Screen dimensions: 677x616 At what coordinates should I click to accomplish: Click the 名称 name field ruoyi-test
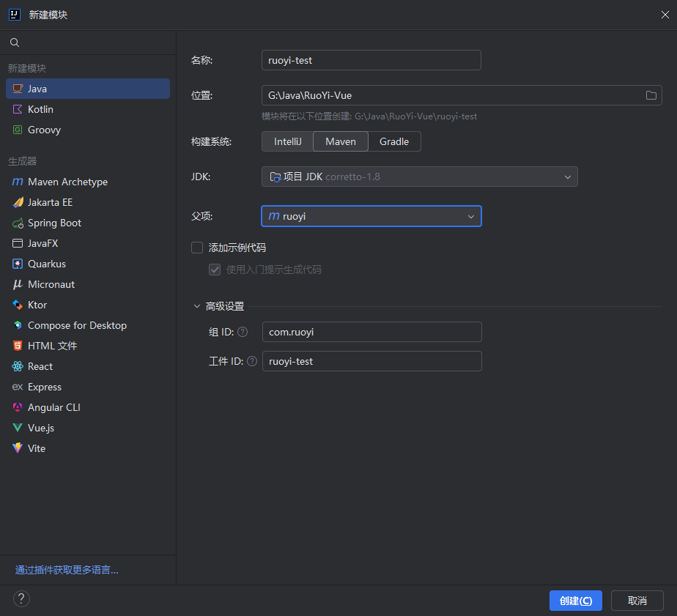pyautogui.click(x=371, y=60)
